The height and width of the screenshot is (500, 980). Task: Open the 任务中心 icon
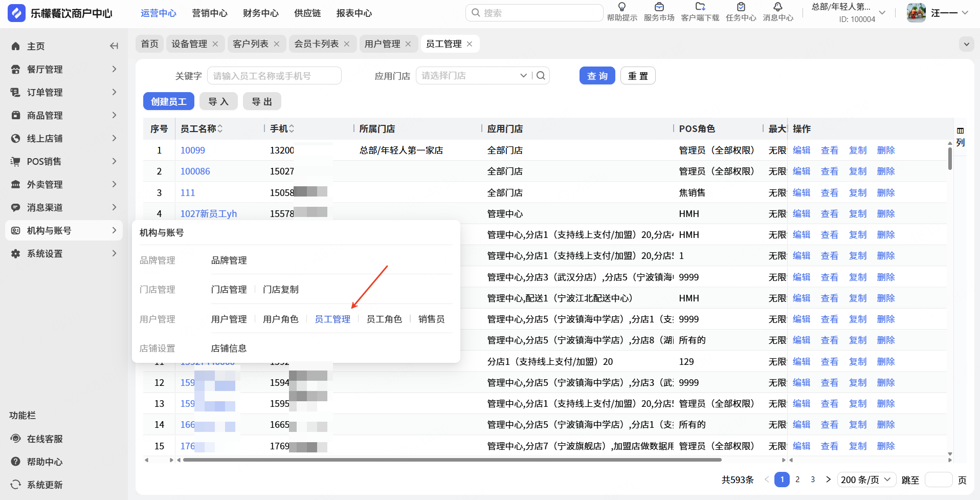point(741,7)
